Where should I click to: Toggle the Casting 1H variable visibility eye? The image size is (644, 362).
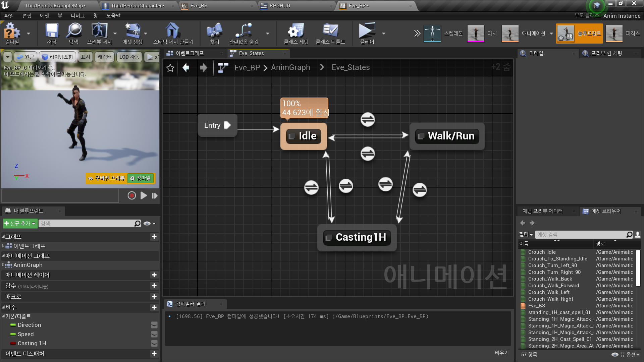pyautogui.click(x=154, y=343)
